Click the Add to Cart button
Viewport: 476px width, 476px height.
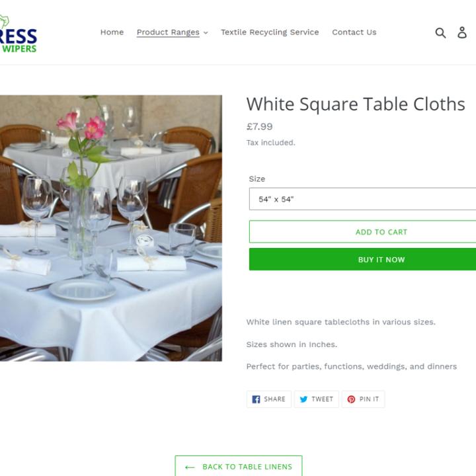362,231
